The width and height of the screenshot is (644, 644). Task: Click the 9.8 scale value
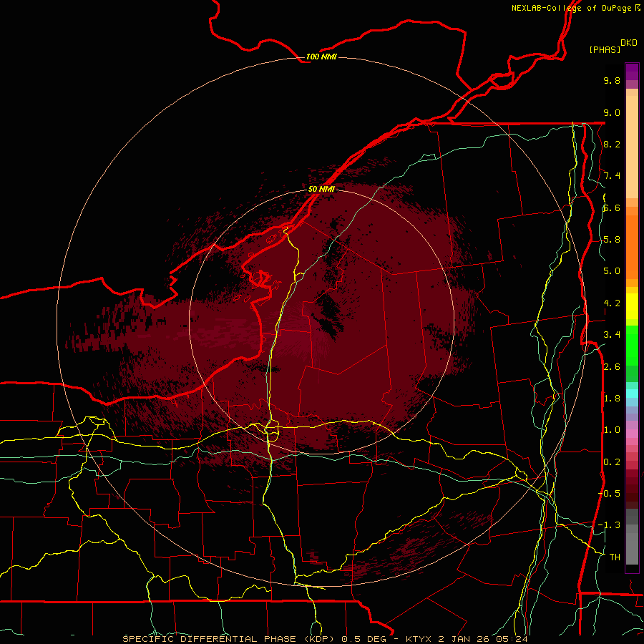612,80
